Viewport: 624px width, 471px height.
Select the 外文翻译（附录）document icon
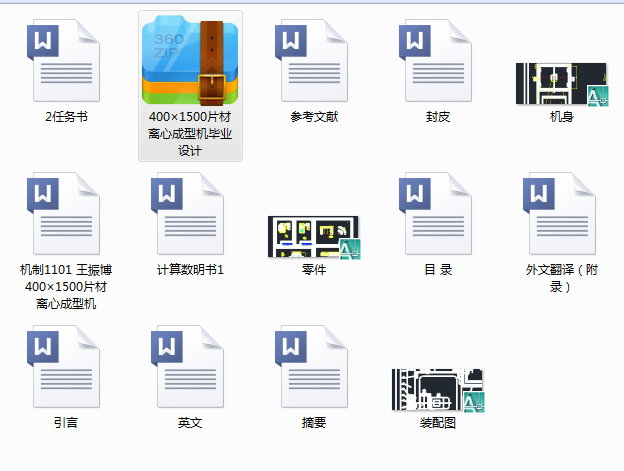[x=562, y=214]
